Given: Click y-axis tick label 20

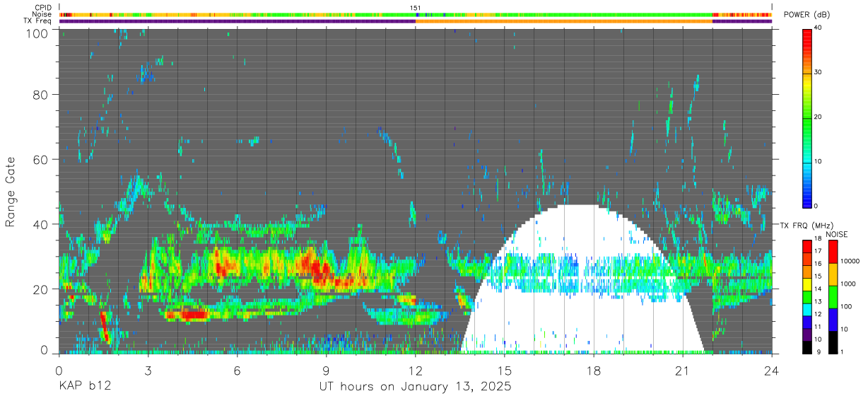Looking at the screenshot, I should coord(41,289).
